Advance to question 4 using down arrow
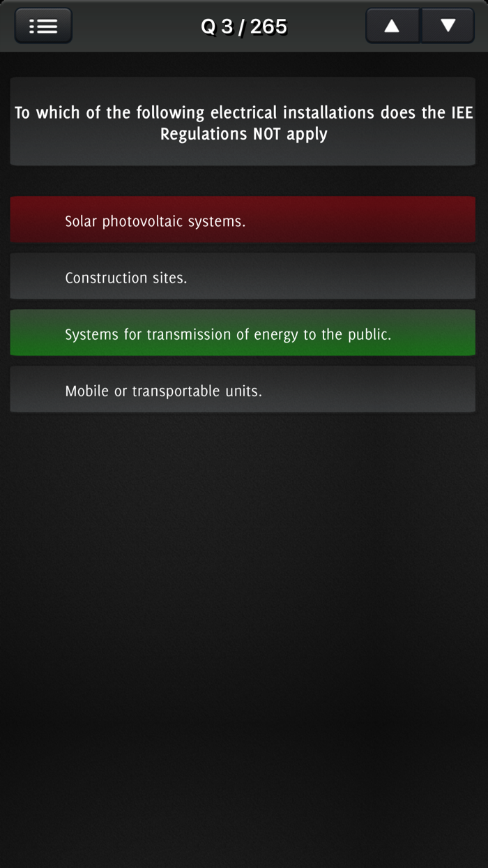Viewport: 488px width, 868px height. pyautogui.click(x=448, y=26)
